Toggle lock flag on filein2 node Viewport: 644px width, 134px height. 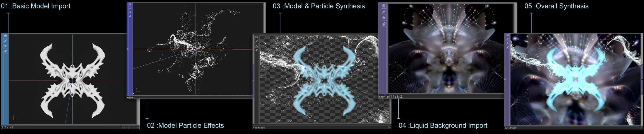[6, 51]
